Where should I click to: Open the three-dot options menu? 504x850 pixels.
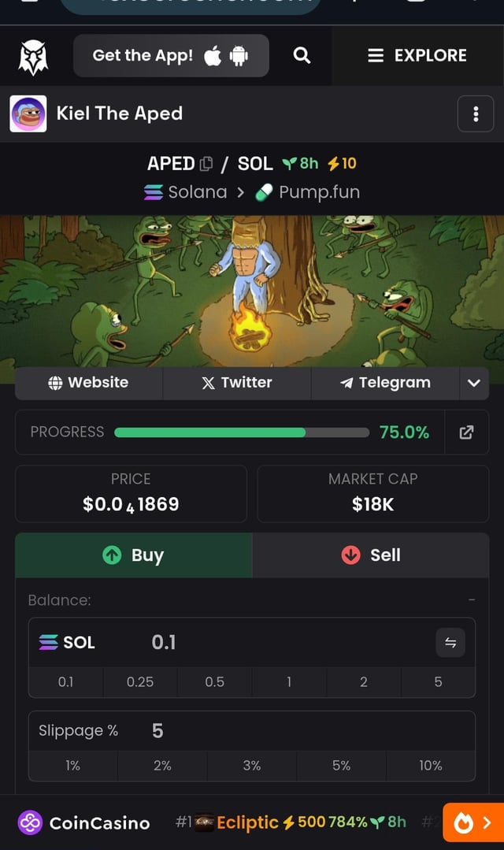[476, 114]
